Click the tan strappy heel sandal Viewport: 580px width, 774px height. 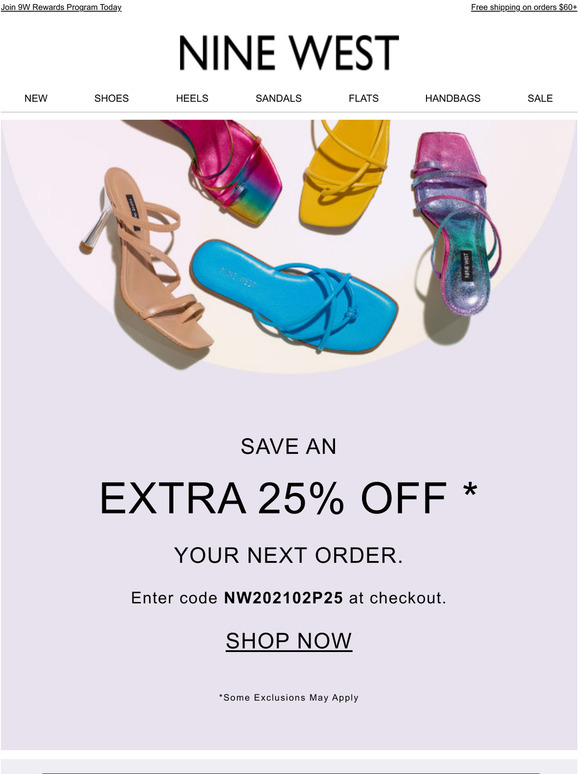pyautogui.click(x=147, y=259)
